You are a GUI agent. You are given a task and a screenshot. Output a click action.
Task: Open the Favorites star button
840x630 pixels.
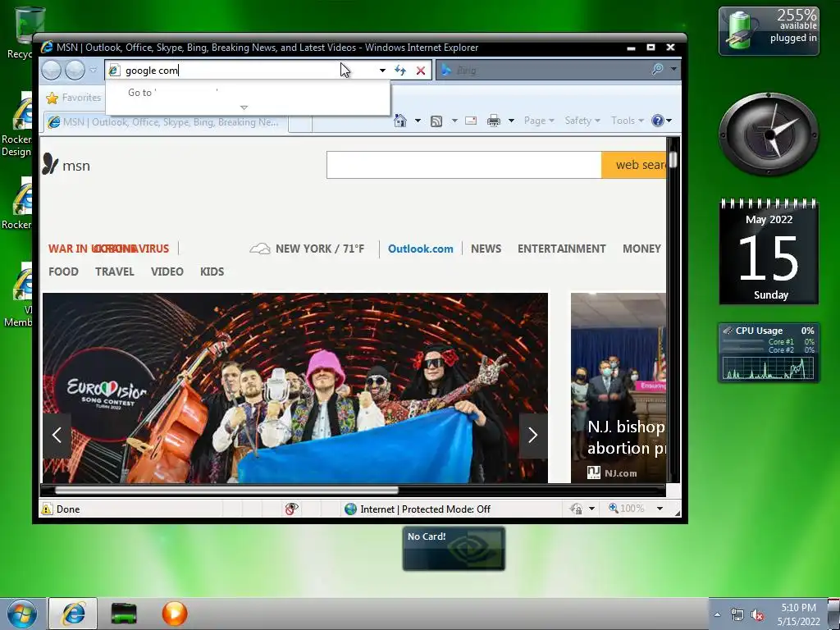click(73, 98)
